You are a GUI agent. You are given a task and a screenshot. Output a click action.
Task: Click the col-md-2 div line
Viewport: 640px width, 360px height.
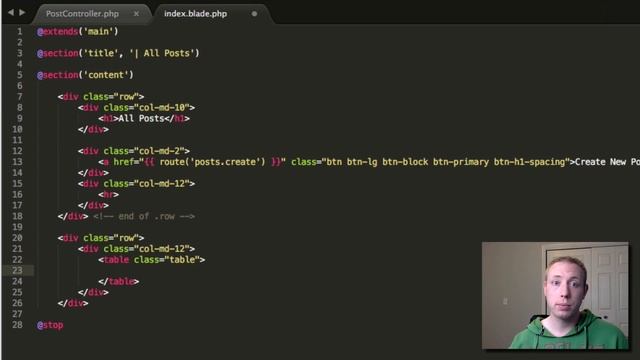(134, 151)
